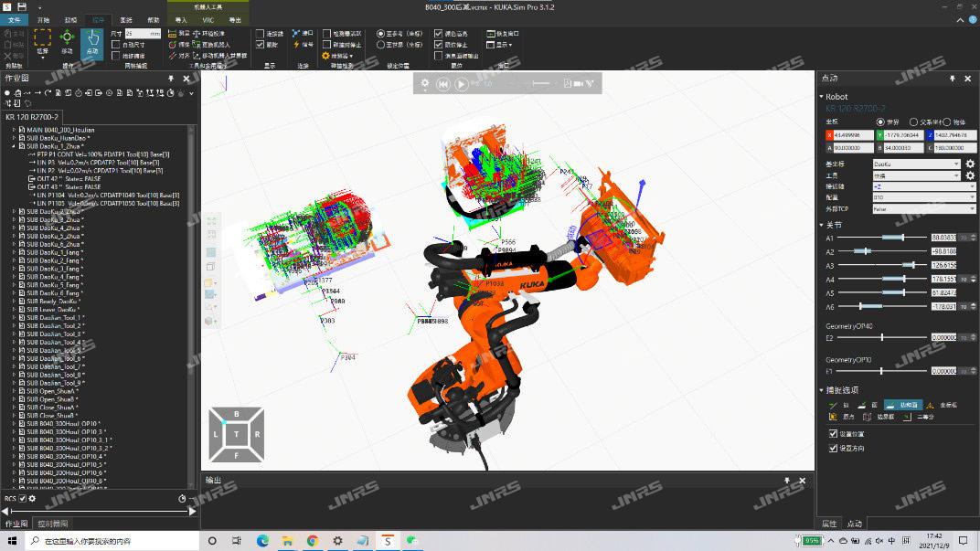Activate the 移动 (Move) tool
Image resolution: width=980 pixels, height=551 pixels.
67,41
